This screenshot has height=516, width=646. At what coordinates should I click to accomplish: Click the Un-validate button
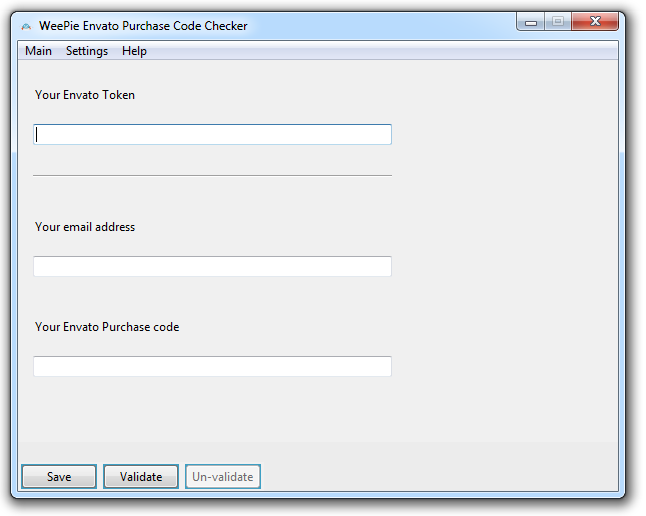click(223, 476)
